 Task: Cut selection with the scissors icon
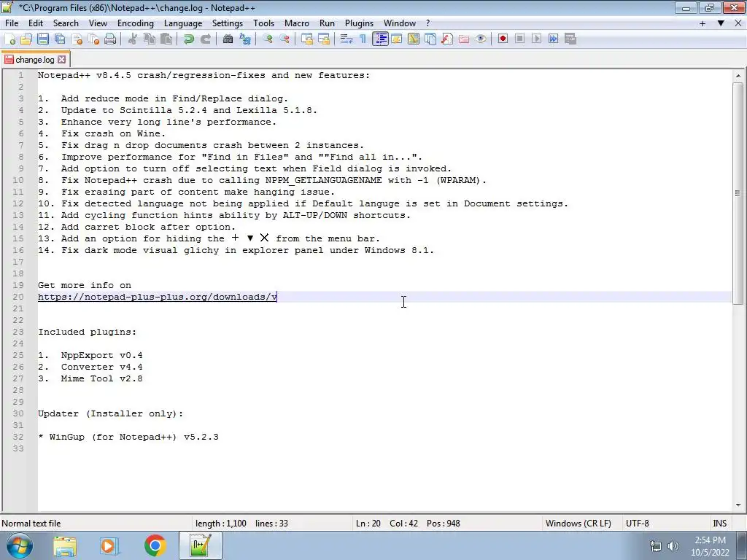tap(133, 39)
